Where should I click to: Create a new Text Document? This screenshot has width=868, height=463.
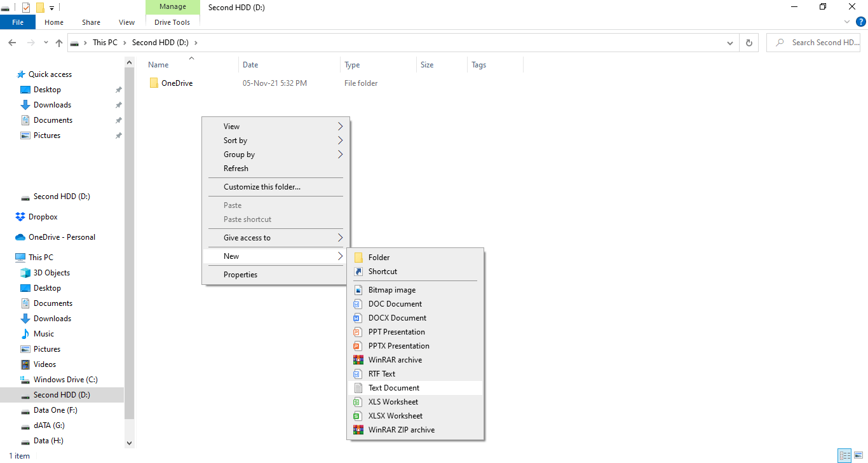coord(393,387)
